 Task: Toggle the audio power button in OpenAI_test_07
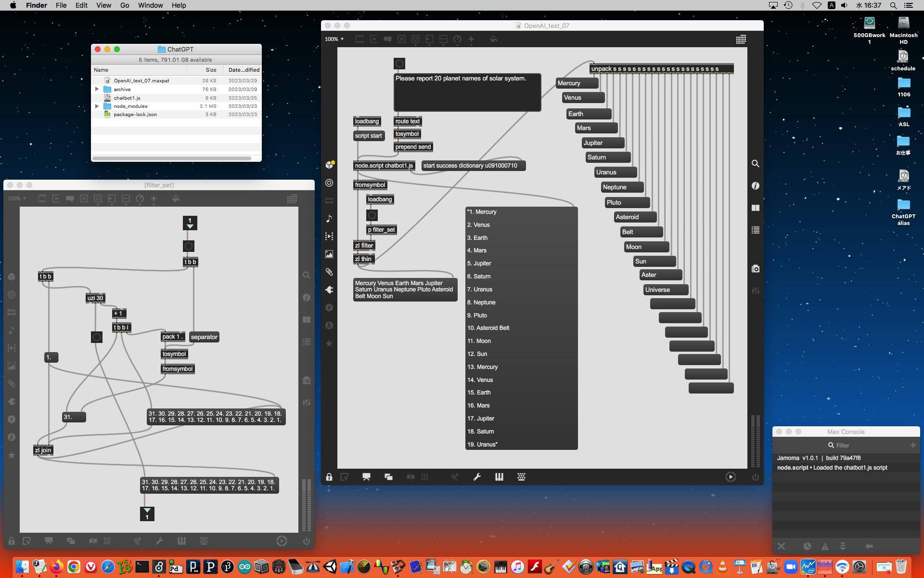(756, 477)
